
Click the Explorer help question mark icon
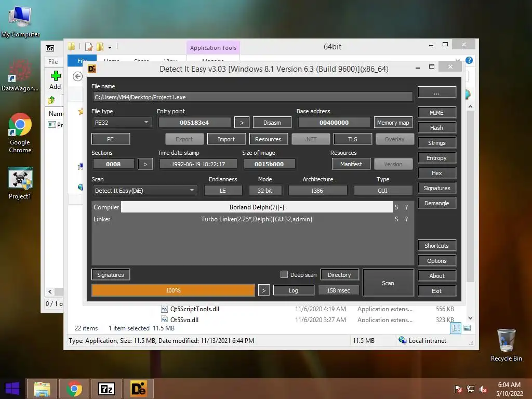click(469, 60)
